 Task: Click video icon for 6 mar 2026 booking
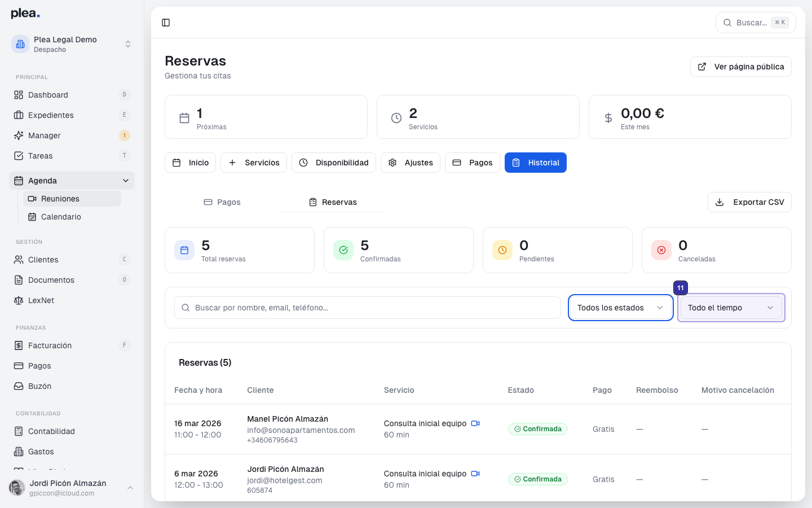pyautogui.click(x=475, y=474)
